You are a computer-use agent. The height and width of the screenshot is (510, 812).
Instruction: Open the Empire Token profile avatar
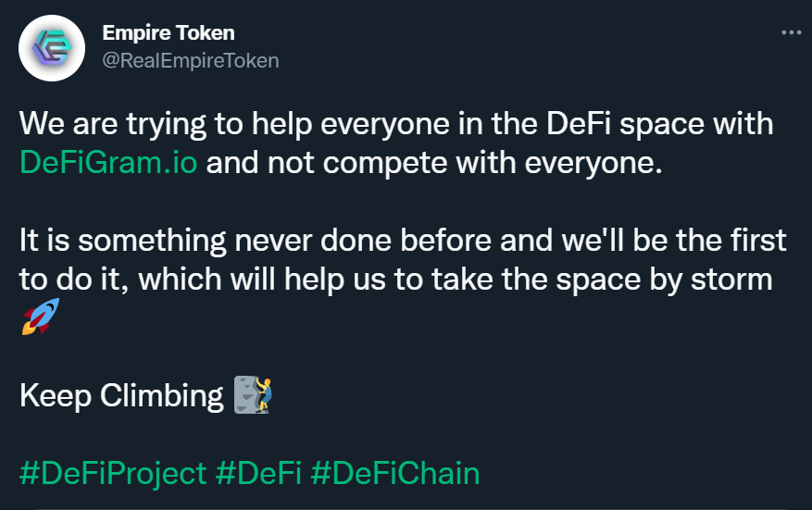[52, 47]
